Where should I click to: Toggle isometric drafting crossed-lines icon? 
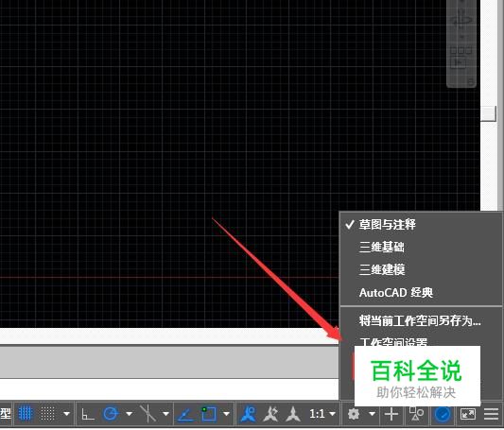(148, 413)
